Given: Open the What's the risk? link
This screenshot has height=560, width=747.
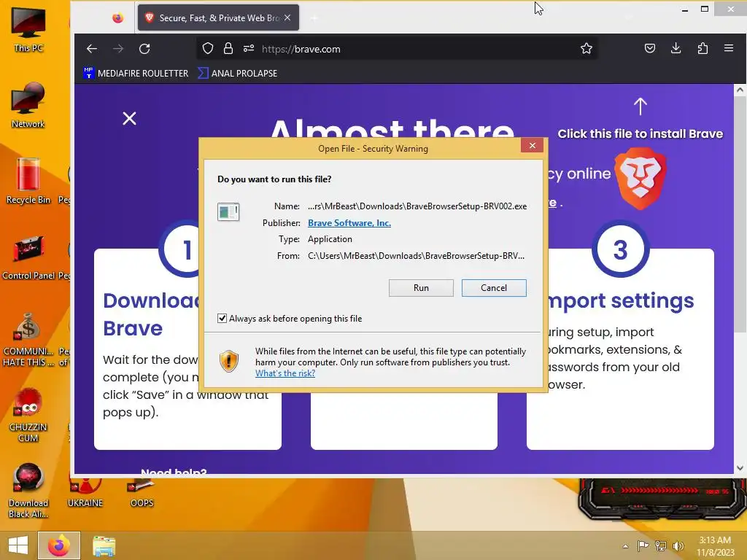Looking at the screenshot, I should [x=285, y=373].
